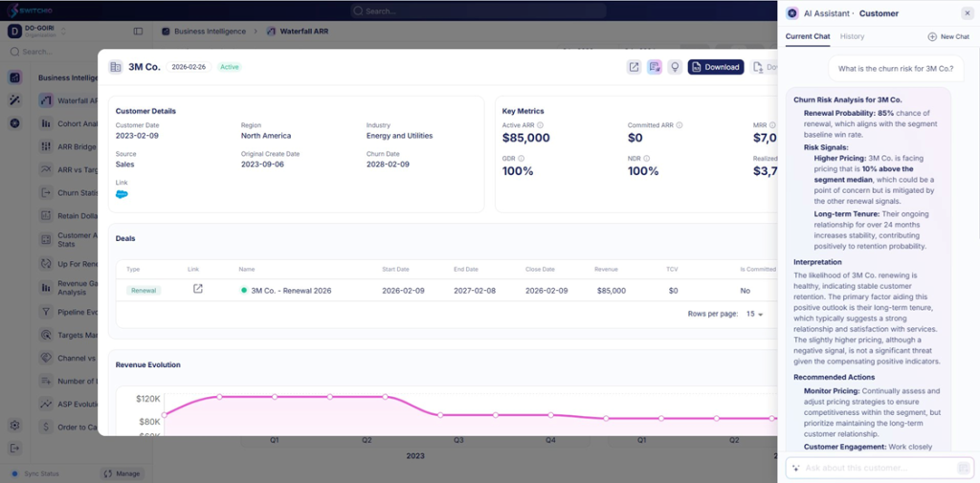Viewport: 980px width, 483px height.
Task: Open the deal's external link icon
Action: point(198,289)
